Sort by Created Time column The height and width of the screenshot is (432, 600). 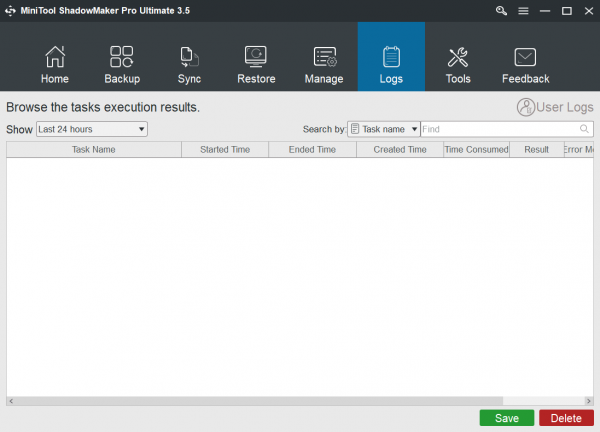coord(400,150)
